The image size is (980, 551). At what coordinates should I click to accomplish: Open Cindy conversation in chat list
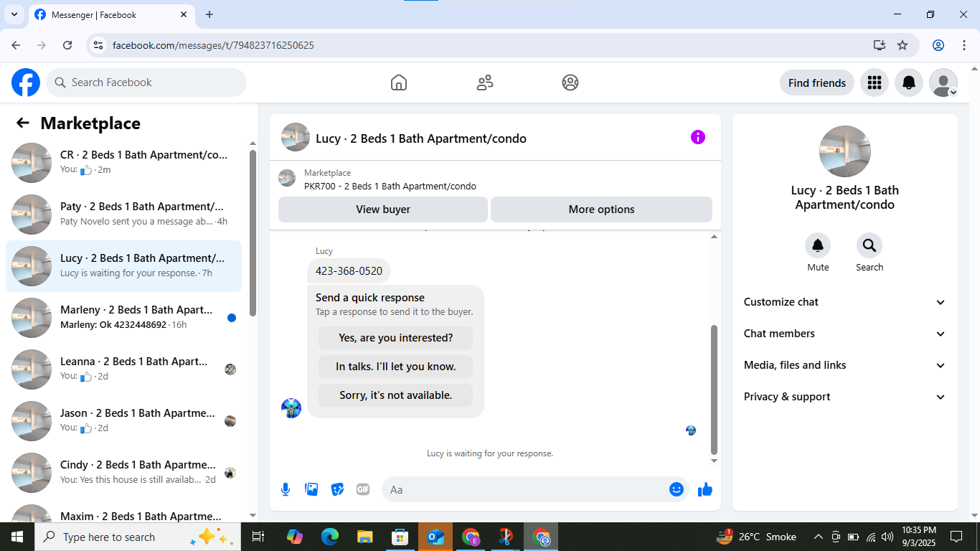[x=123, y=472]
